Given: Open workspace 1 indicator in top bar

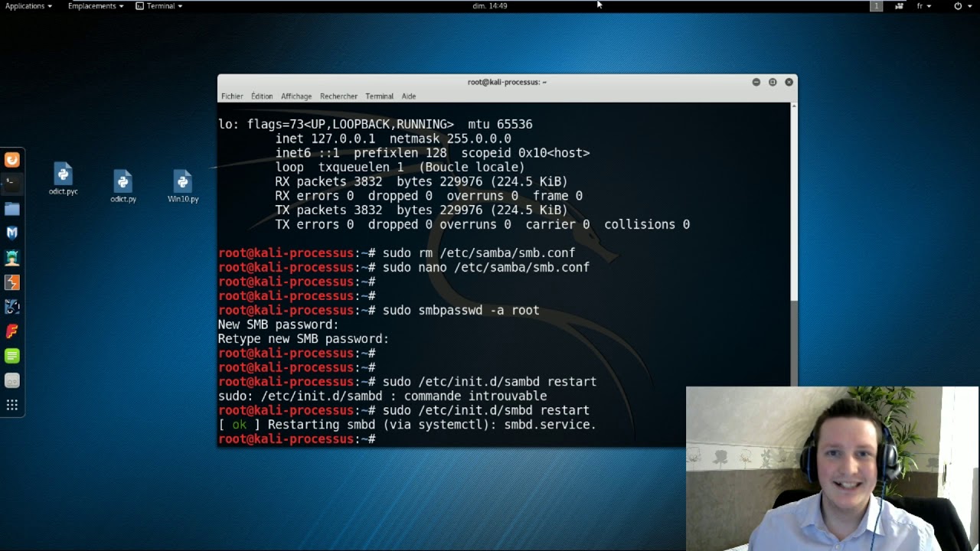Looking at the screenshot, I should coord(877,6).
